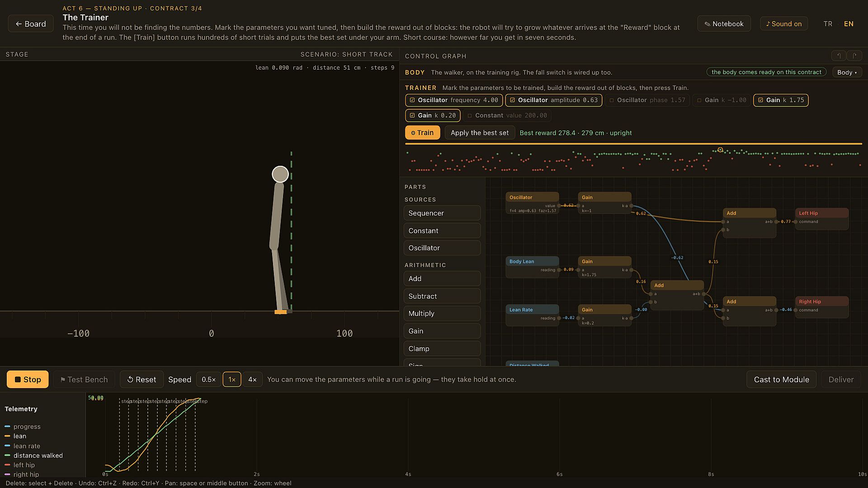
Task: Check the Constant value 200.00 parameter
Action: (x=507, y=116)
